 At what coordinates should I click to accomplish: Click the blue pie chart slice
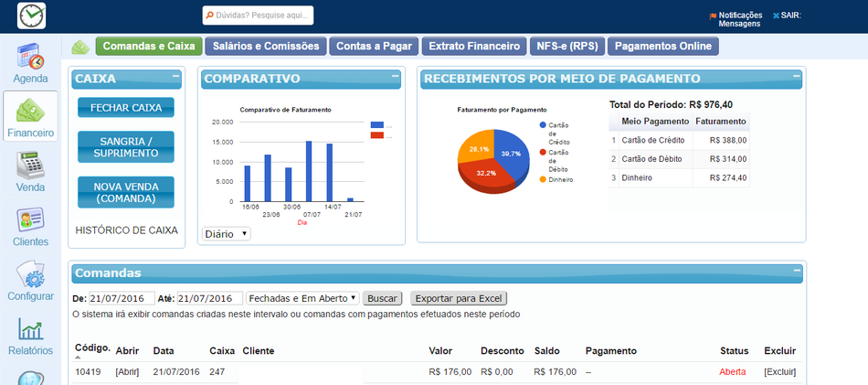[513, 148]
